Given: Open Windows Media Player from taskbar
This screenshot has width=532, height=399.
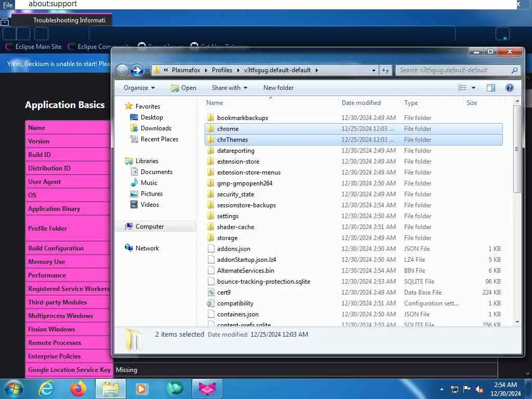Looking at the screenshot, I should [x=141, y=389].
